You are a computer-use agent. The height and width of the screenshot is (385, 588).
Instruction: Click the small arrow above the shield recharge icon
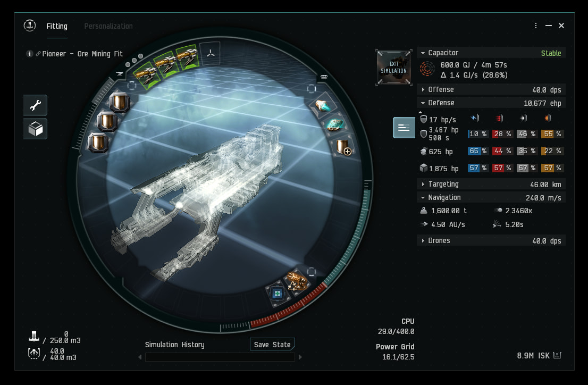pyautogui.click(x=421, y=112)
